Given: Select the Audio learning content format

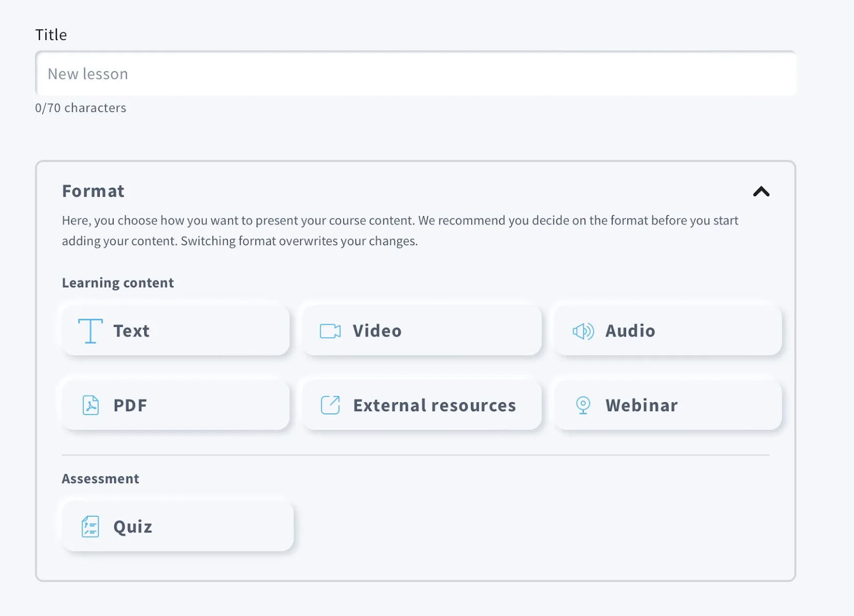Looking at the screenshot, I should (x=667, y=331).
